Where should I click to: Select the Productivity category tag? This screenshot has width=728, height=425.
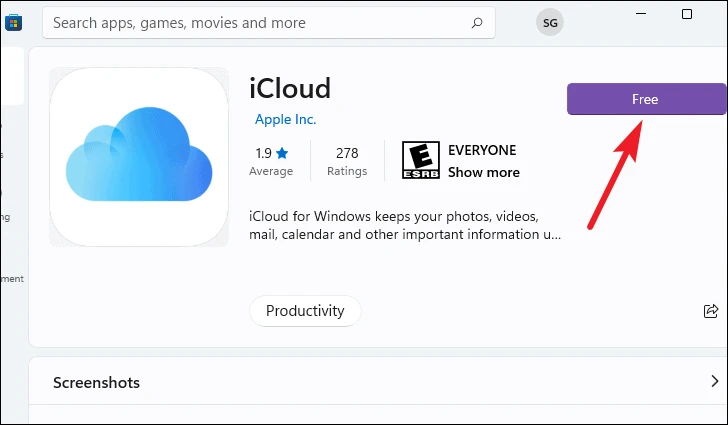305,311
